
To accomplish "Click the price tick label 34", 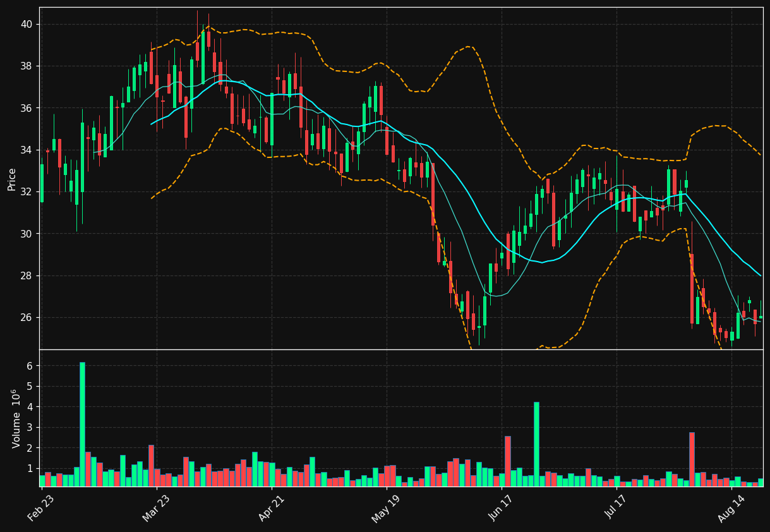I will tap(27, 150).
